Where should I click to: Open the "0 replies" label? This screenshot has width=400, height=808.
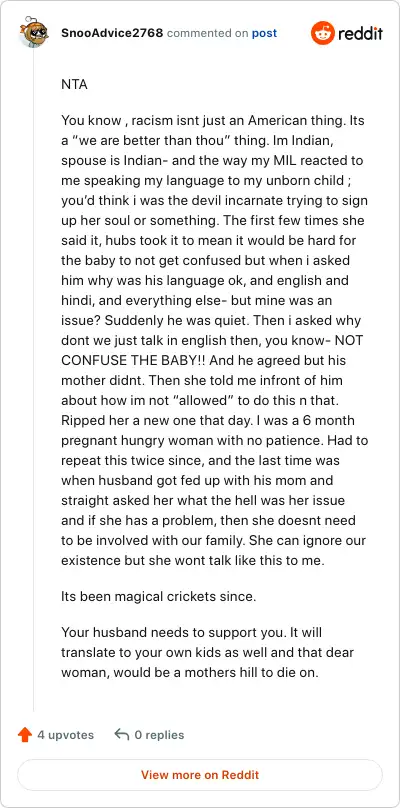click(x=159, y=735)
